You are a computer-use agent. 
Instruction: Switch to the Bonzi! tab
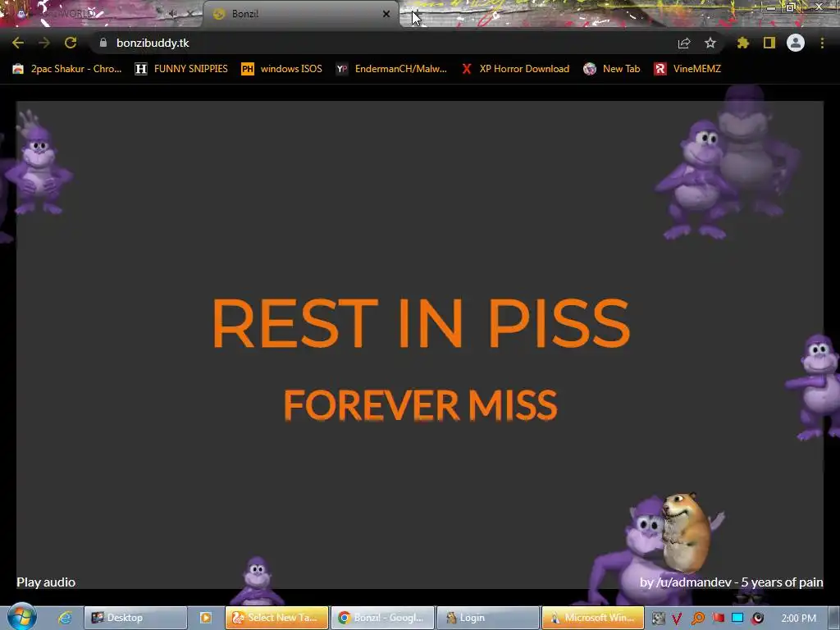click(300, 14)
